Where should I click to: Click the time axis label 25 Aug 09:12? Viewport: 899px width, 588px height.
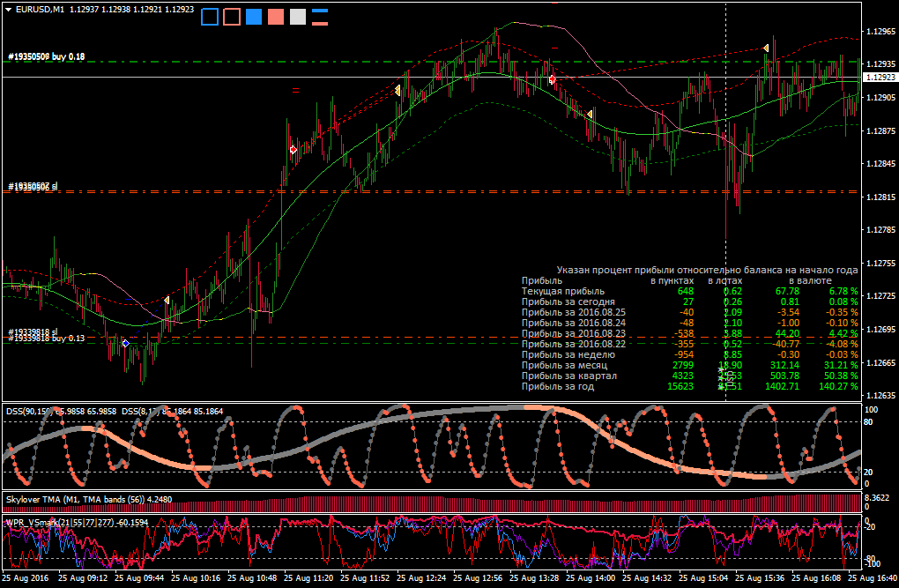click(83, 578)
